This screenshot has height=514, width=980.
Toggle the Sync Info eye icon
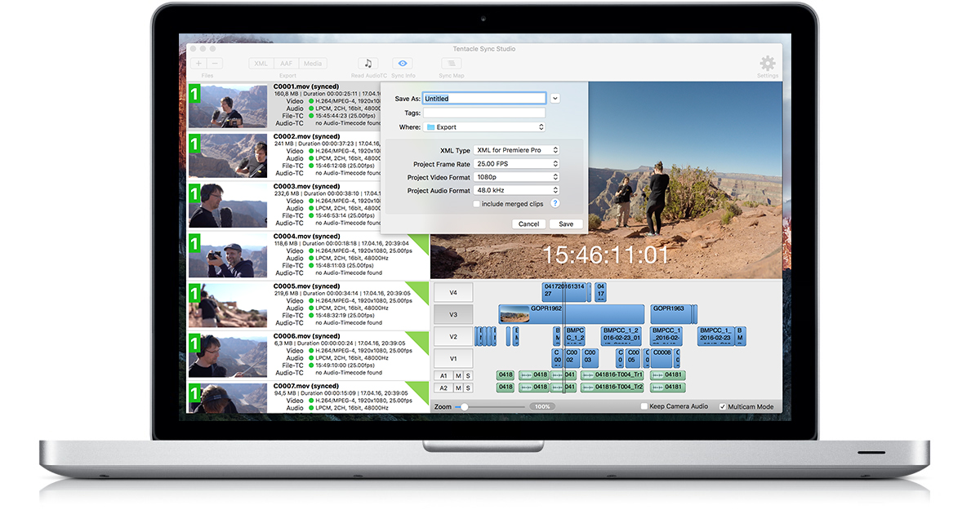tap(403, 64)
